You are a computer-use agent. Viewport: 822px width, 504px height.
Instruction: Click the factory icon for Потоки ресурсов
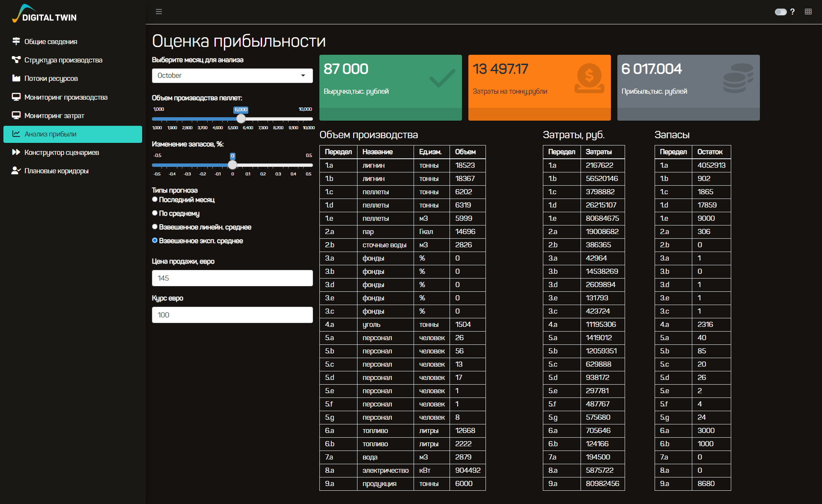pos(16,78)
